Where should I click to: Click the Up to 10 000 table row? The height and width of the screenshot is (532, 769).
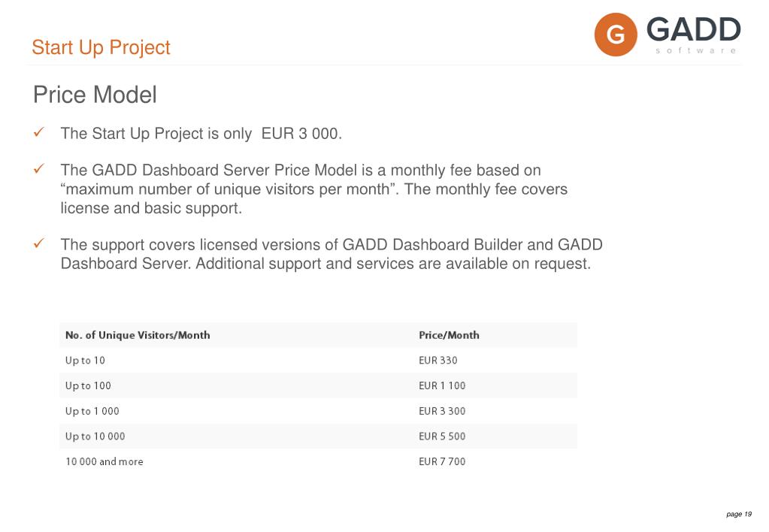click(318, 437)
